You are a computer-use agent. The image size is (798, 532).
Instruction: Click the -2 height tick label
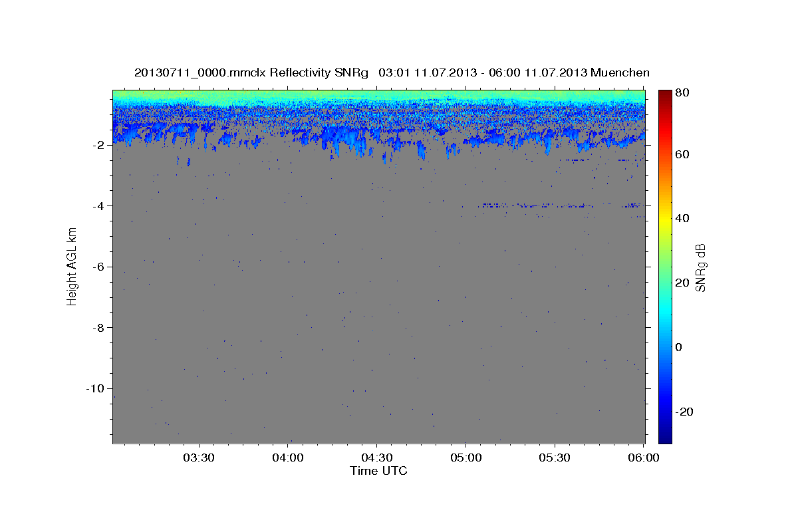(x=100, y=145)
